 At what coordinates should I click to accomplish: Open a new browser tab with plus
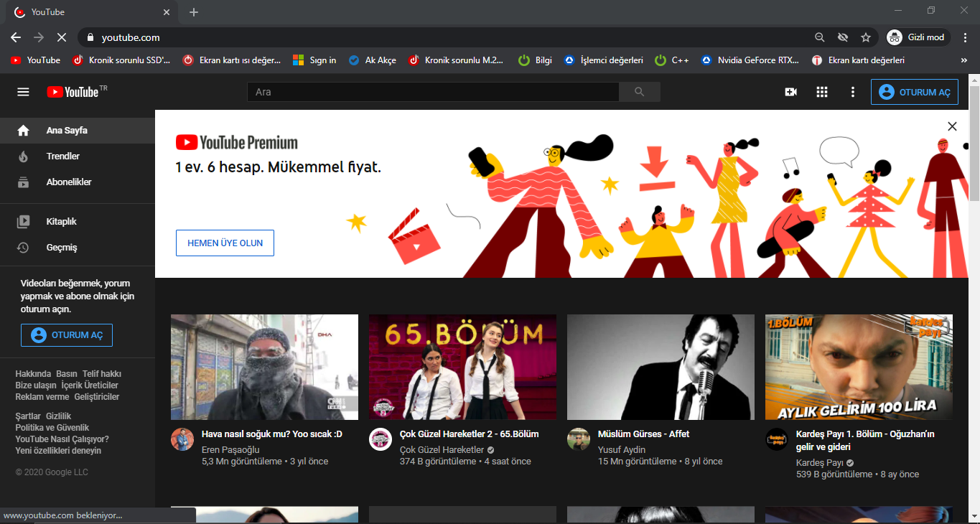(194, 12)
